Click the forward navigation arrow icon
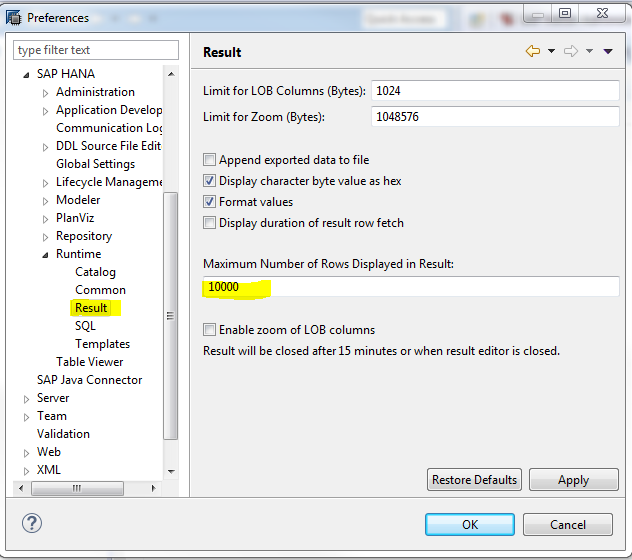This screenshot has width=632, height=560. tap(571, 51)
